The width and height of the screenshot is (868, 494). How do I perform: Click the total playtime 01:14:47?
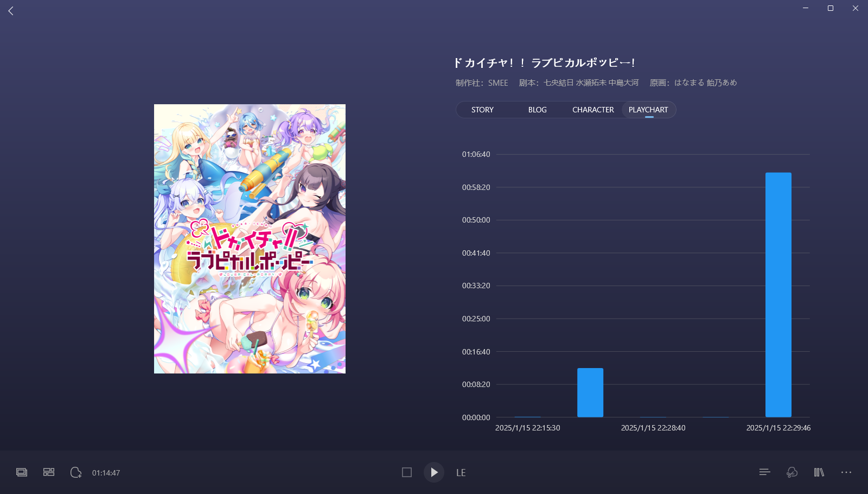pyautogui.click(x=106, y=473)
